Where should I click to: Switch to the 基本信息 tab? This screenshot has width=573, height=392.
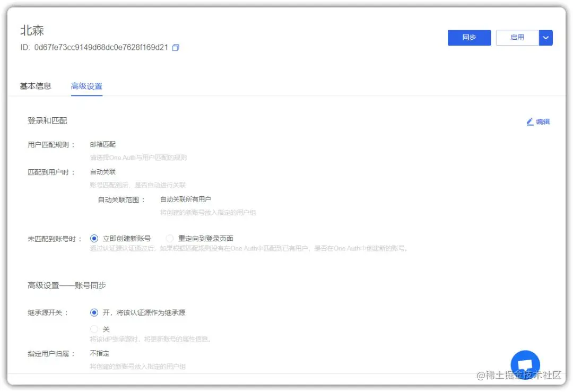coord(36,86)
